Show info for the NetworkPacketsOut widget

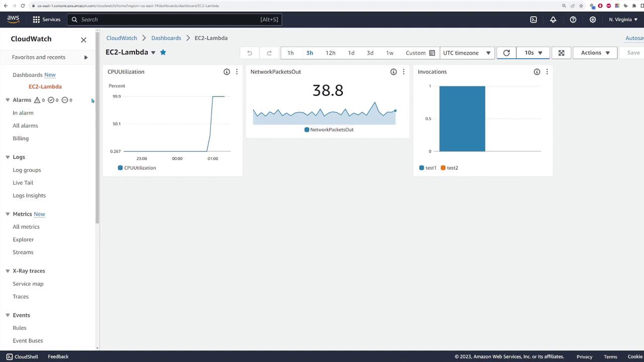coord(393,72)
